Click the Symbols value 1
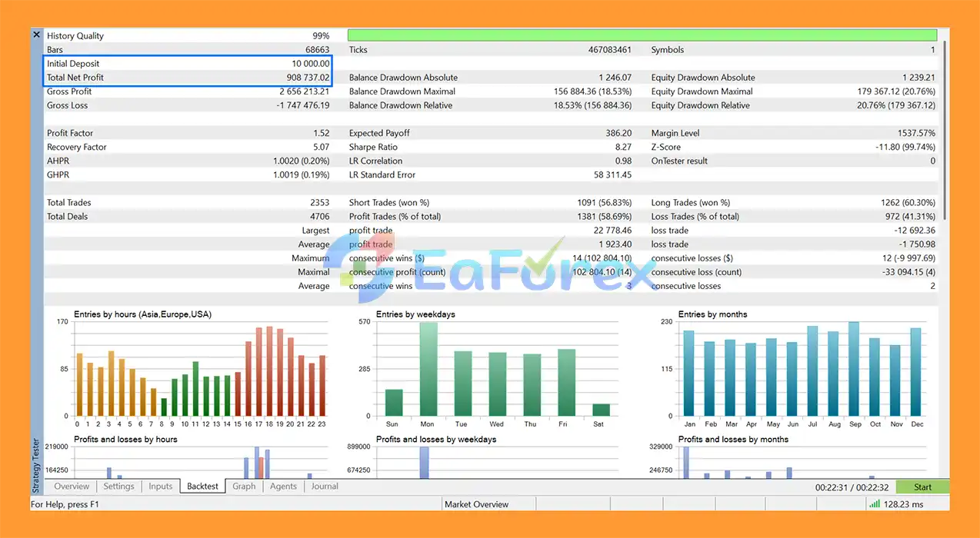980x538 pixels. [933, 50]
